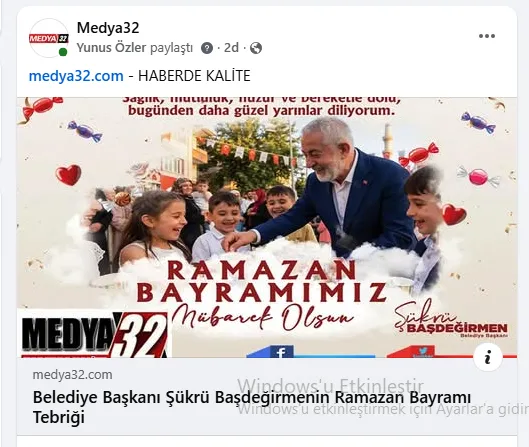
Task: Open the medya32.com link in caption
Action: [76, 76]
